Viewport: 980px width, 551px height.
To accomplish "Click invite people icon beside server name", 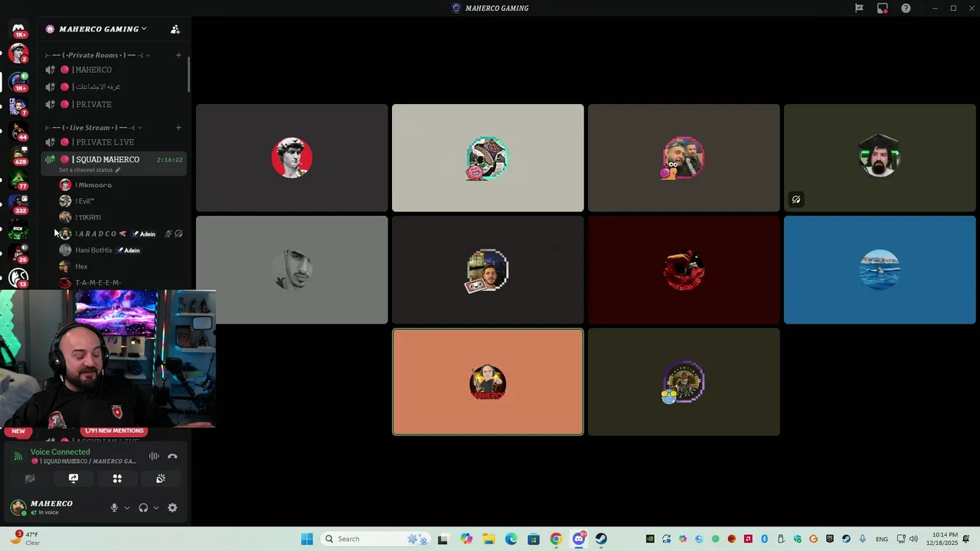I will (x=175, y=29).
